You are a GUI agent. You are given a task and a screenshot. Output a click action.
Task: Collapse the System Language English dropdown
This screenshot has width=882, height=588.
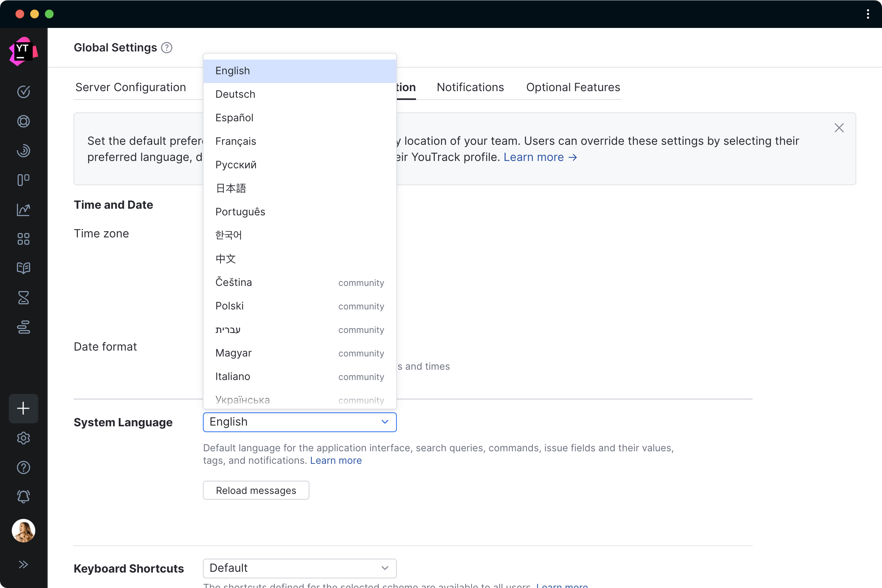[299, 422]
